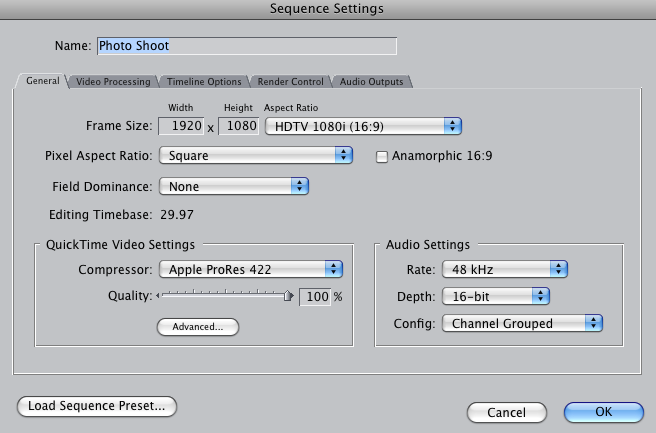
Task: Switch to the Render Control tab
Action: pyautogui.click(x=290, y=82)
